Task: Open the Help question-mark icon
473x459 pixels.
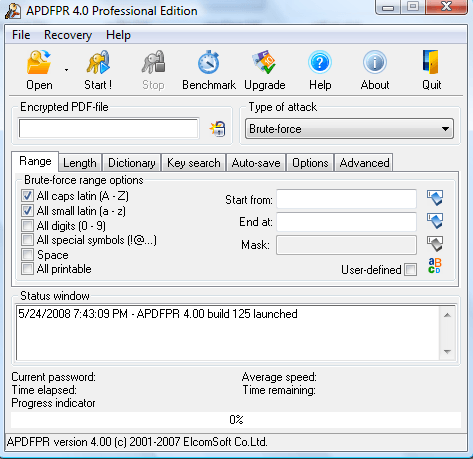Action: [320, 62]
